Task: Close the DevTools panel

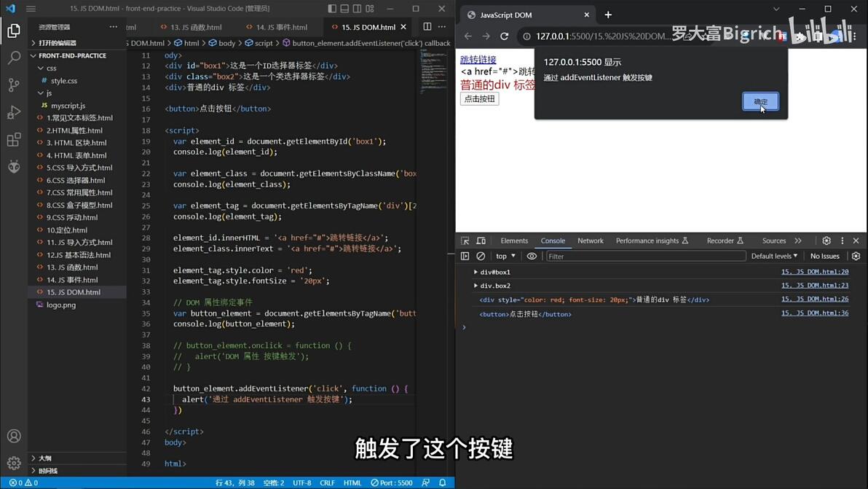Action: (856, 241)
